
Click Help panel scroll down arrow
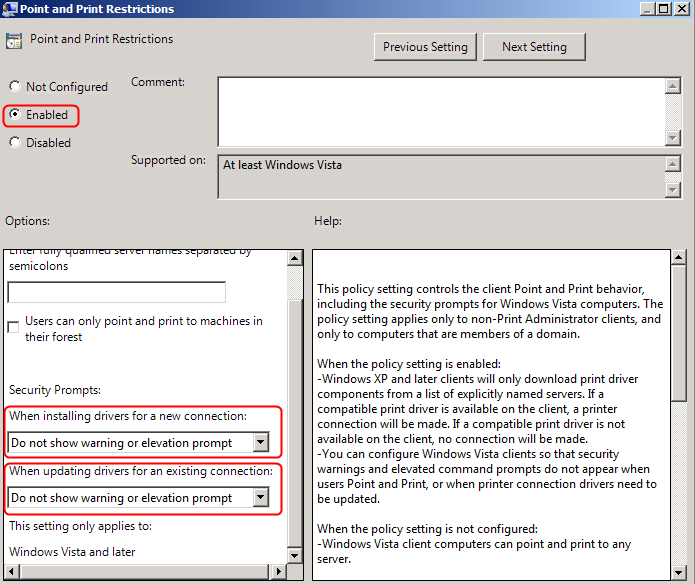point(679,572)
